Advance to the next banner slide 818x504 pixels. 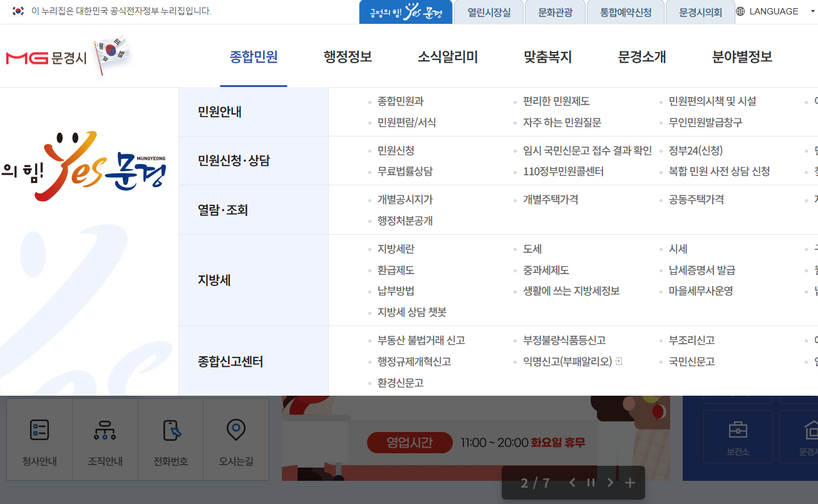pyautogui.click(x=610, y=483)
